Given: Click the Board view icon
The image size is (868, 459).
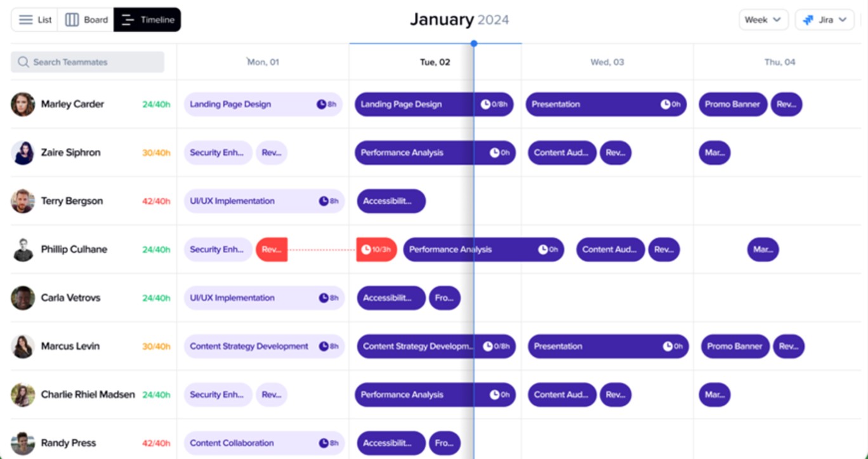Looking at the screenshot, I should tap(72, 20).
